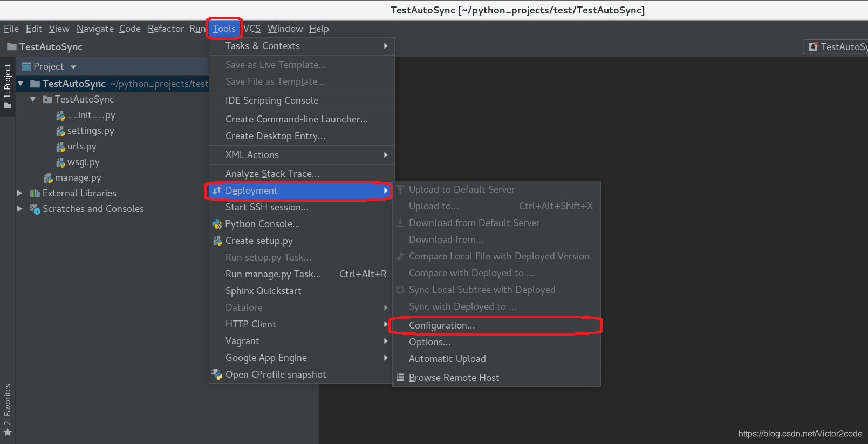The width and height of the screenshot is (868, 444).
Task: Click the Deployment arrows icon
Action: [x=217, y=190]
